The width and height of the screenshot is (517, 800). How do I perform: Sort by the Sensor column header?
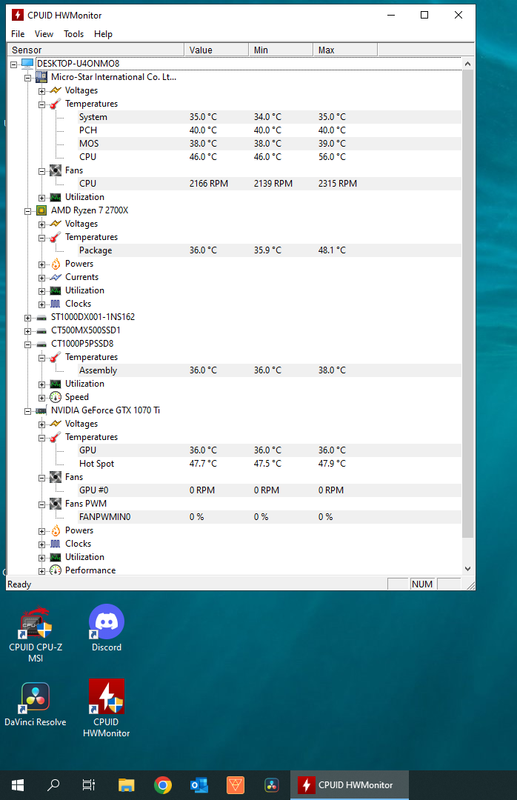[96, 50]
